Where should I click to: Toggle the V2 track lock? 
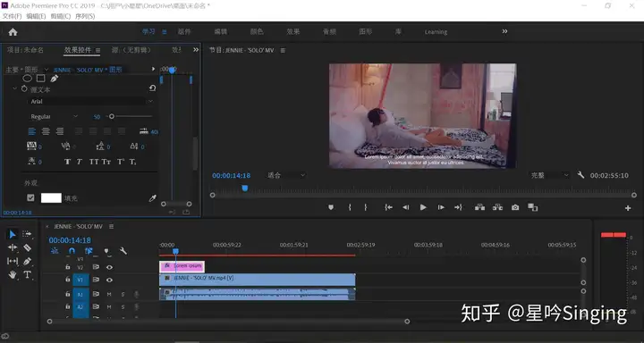click(68, 267)
